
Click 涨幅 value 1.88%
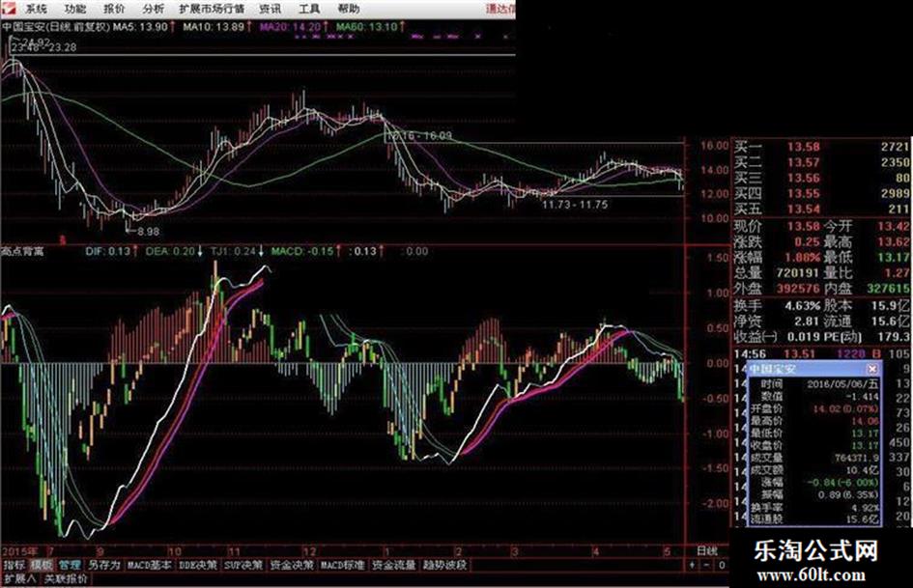coord(802,257)
